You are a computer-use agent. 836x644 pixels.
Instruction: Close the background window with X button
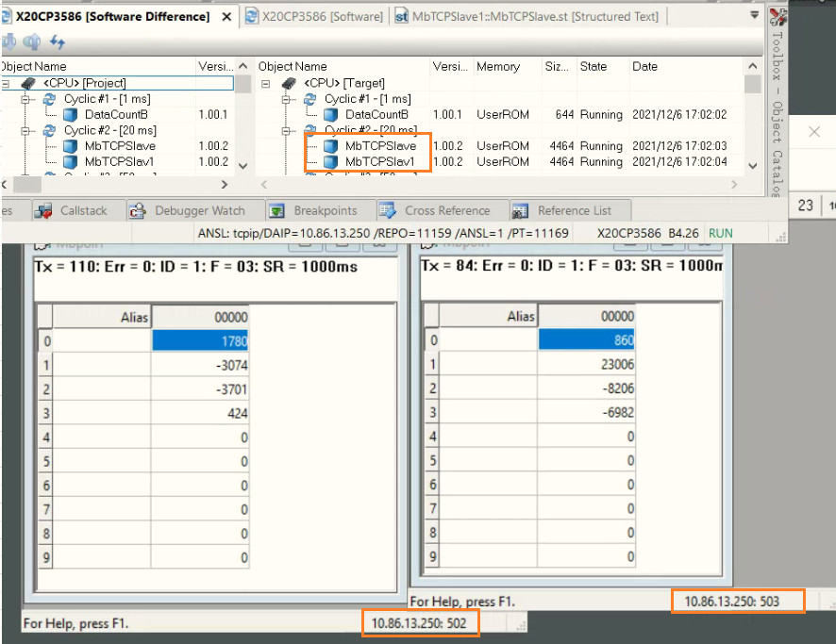click(814, 132)
